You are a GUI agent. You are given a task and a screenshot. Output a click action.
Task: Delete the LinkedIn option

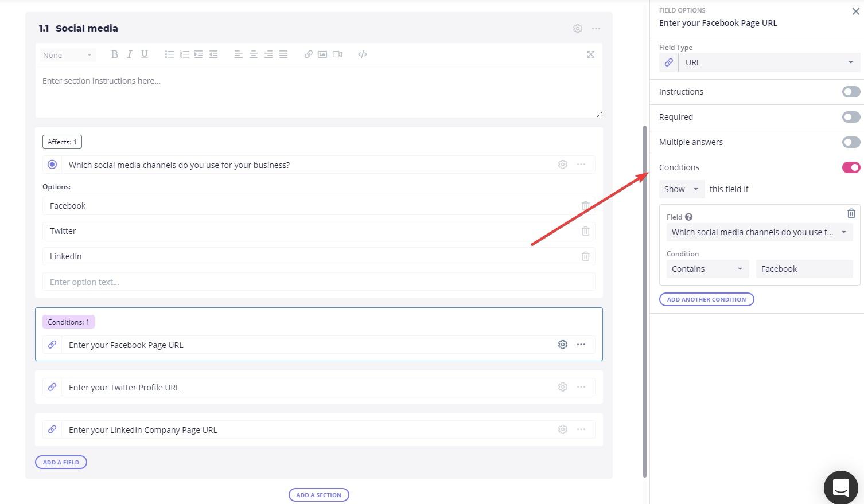(586, 256)
